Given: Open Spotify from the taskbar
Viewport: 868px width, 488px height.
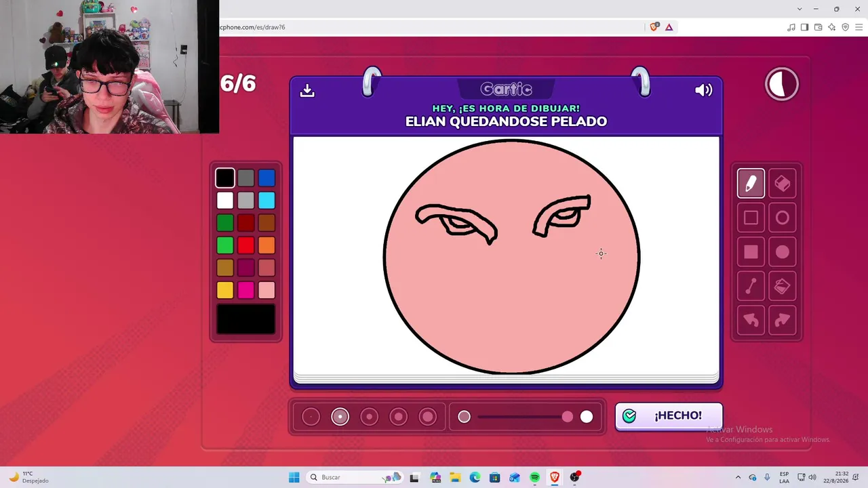Looking at the screenshot, I should pos(534,477).
